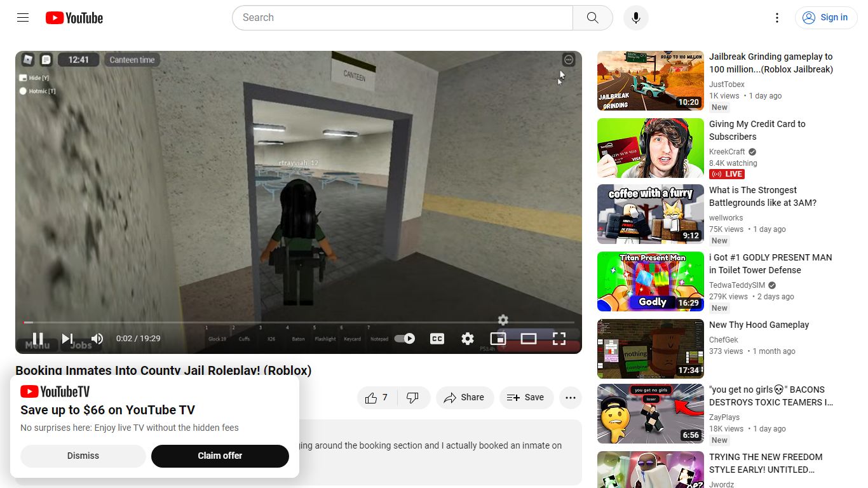
Task: Click the LIVE badge under KreekCraft
Action: (727, 174)
